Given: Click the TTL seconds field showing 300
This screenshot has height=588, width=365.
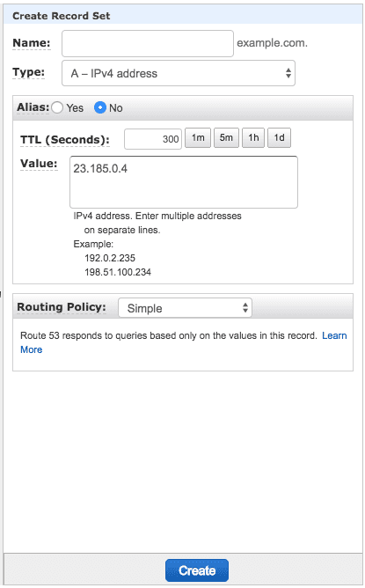Looking at the screenshot, I should (153, 139).
